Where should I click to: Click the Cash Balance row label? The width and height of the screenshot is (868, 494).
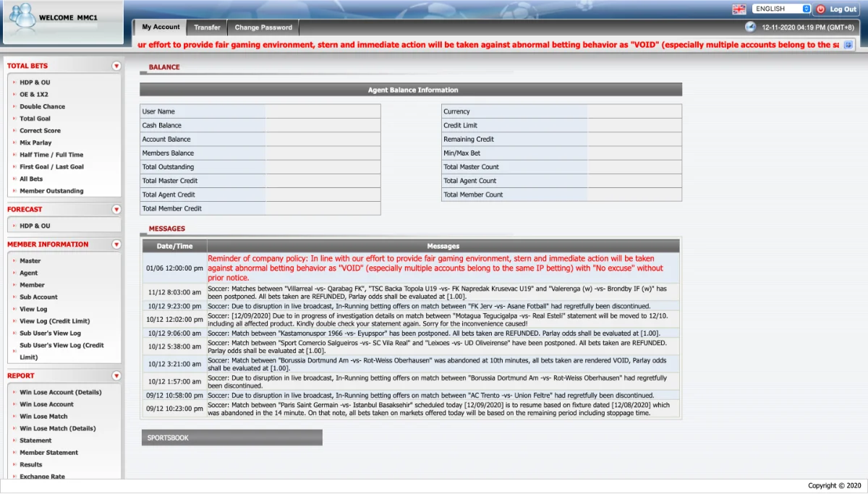click(162, 125)
